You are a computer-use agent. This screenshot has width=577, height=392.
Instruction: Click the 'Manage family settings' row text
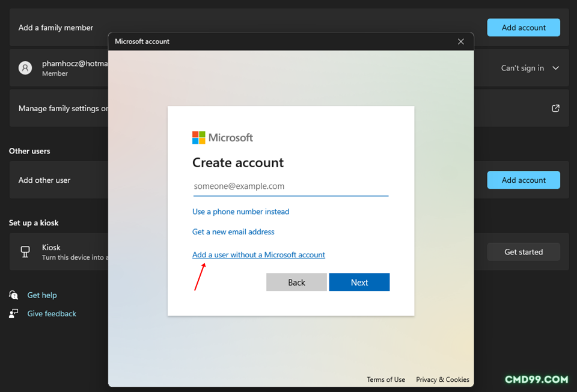[63, 108]
